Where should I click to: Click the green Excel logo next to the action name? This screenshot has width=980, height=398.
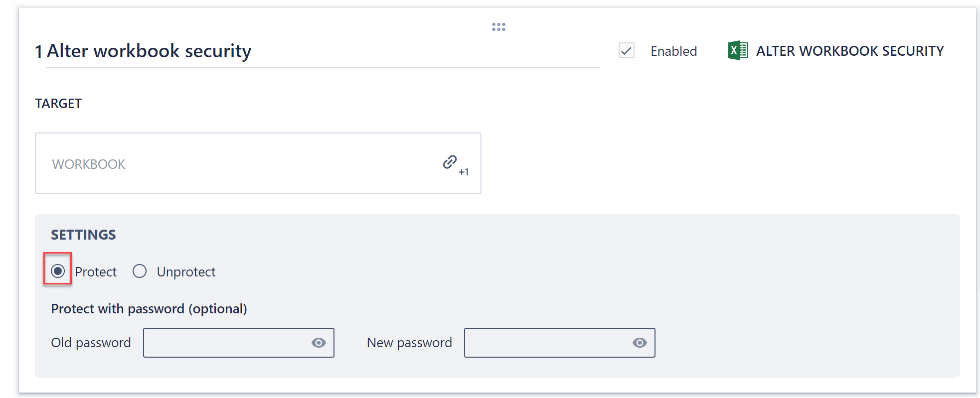click(x=737, y=50)
